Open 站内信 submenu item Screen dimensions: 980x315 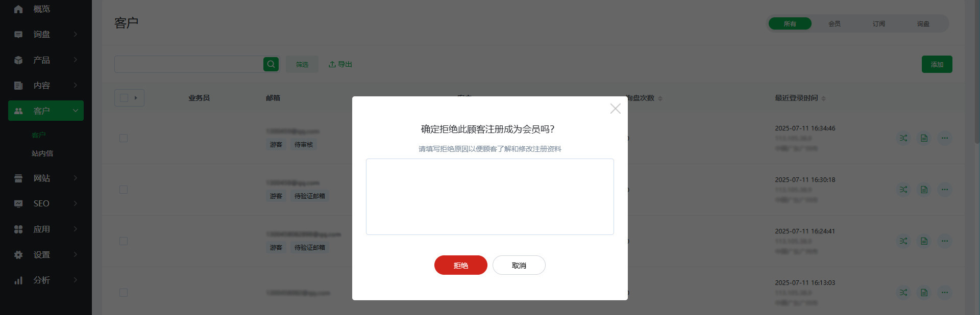coord(42,153)
